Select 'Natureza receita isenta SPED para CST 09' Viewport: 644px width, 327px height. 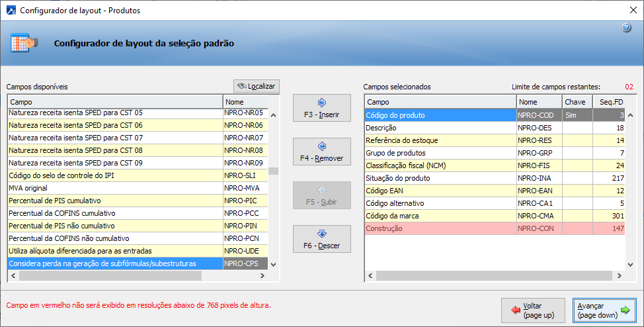pyautogui.click(x=138, y=163)
